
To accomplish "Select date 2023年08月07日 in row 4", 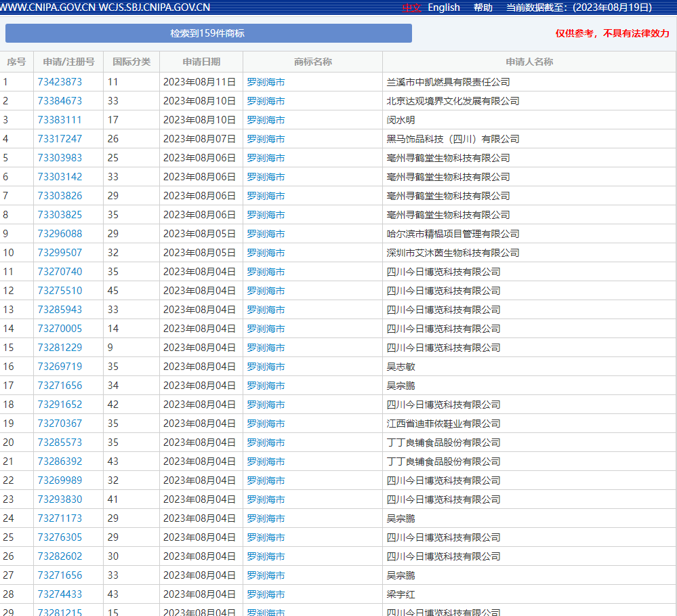I will click(x=199, y=139).
